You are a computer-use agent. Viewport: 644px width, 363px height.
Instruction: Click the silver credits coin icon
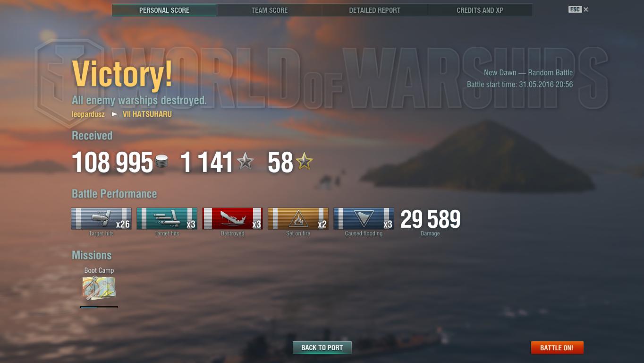click(161, 163)
